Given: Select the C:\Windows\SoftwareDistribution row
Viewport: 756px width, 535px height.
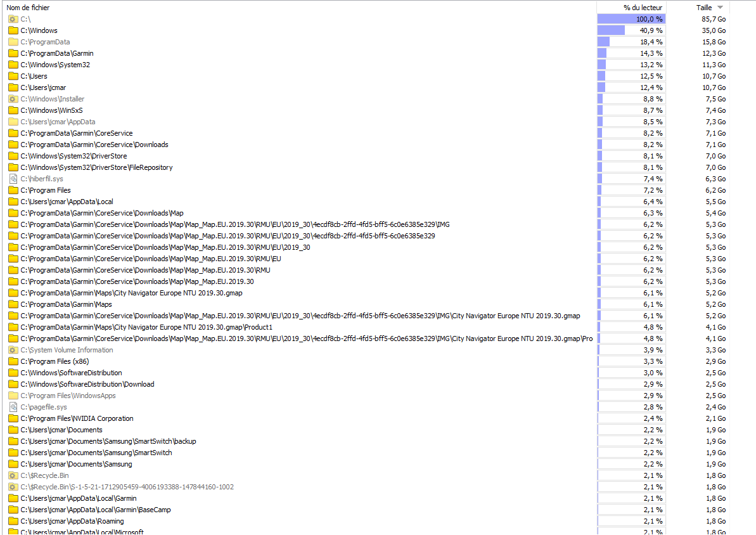Looking at the screenshot, I should click(366, 373).
